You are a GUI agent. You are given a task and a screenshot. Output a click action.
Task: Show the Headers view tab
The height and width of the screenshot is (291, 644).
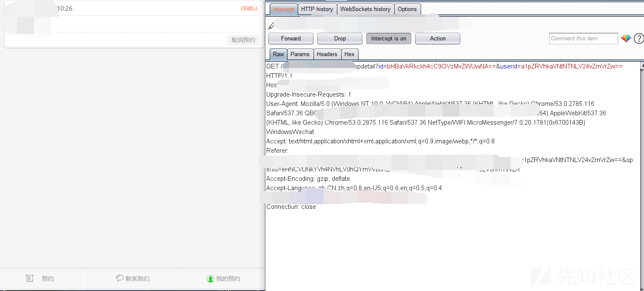[327, 54]
